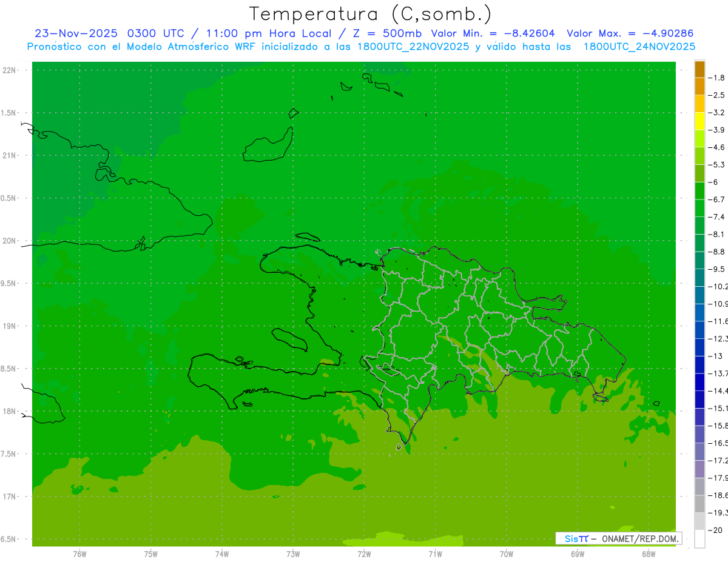Click the 73W longitude axis label

[x=293, y=554]
